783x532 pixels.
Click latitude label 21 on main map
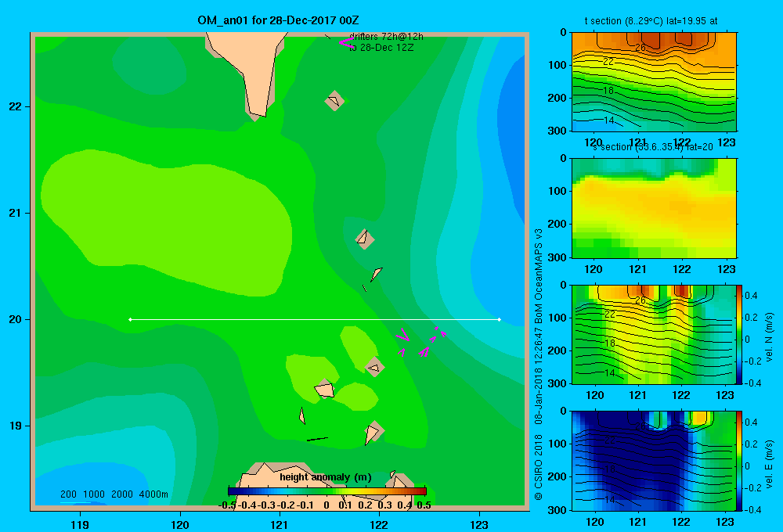(x=16, y=213)
